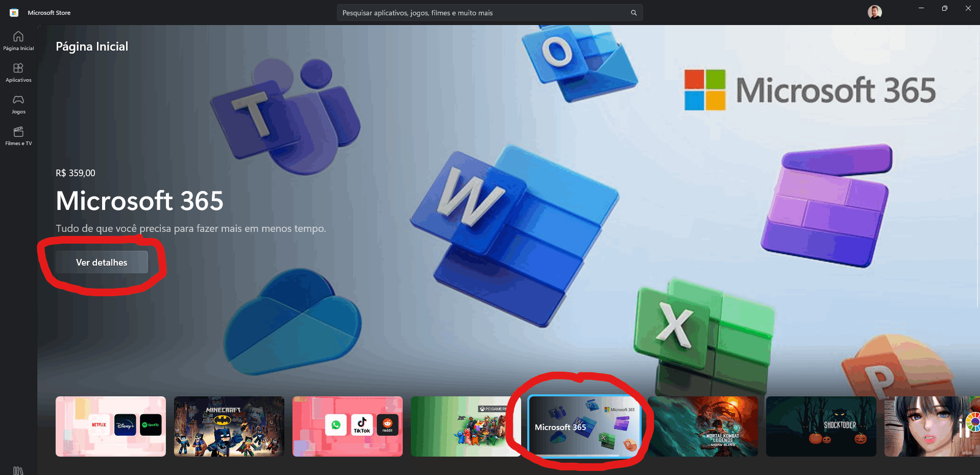Go to the Aplicativos section

[18, 73]
